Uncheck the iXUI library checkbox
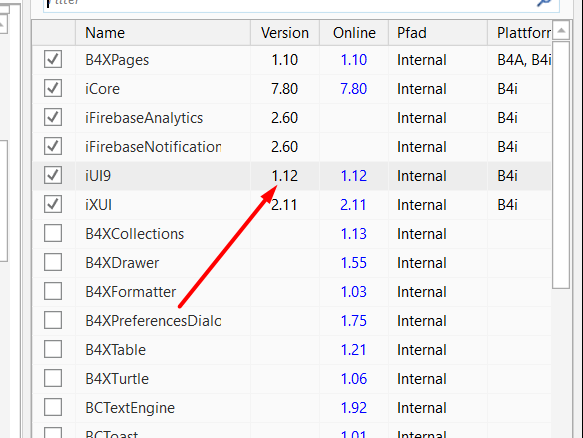 53,204
